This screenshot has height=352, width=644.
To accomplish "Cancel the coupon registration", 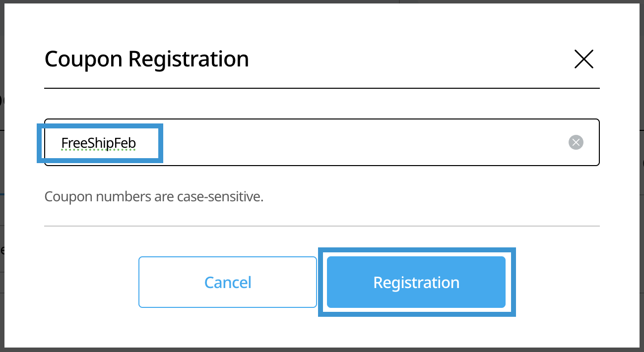I will (x=228, y=282).
